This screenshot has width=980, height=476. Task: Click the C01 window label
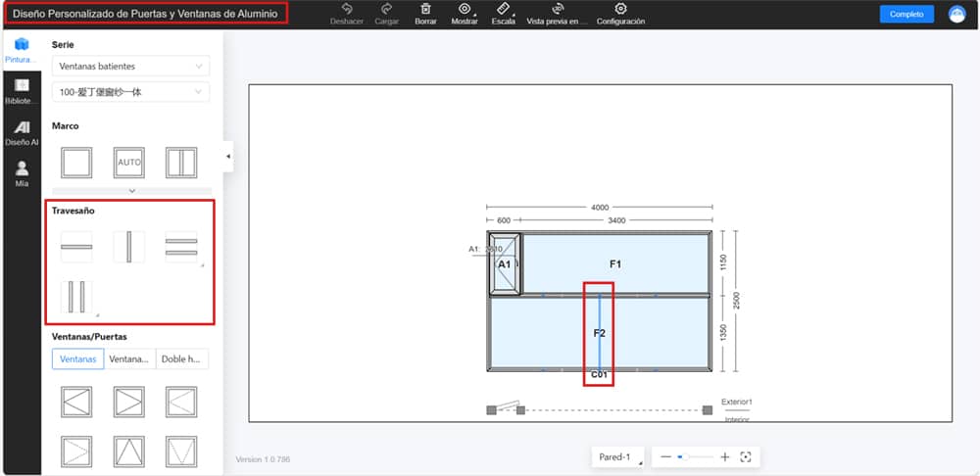click(x=600, y=375)
